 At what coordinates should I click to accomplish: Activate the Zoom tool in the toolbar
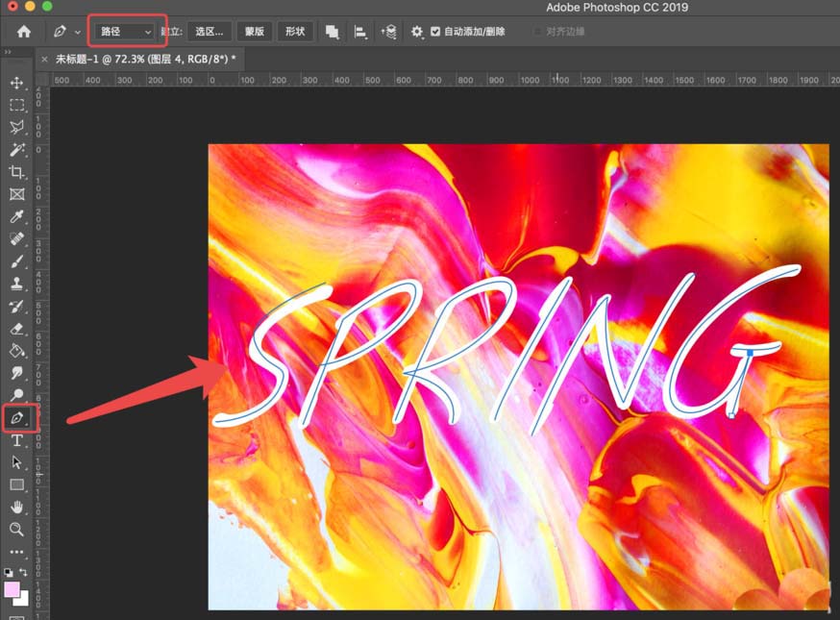click(x=16, y=529)
